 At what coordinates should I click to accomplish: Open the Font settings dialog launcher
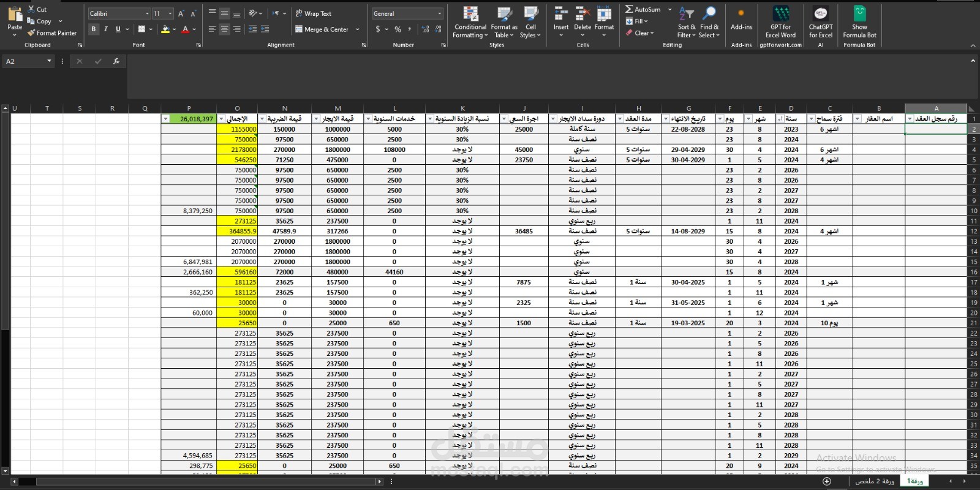198,45
